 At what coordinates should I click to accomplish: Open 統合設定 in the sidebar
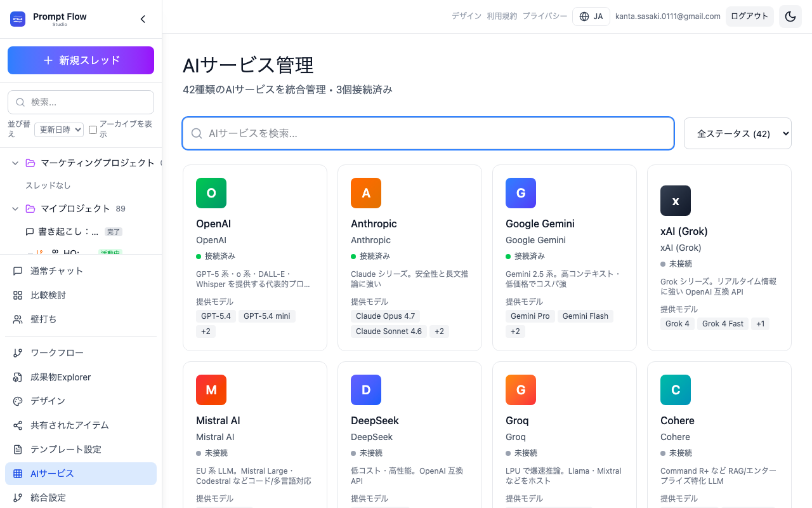81,498
